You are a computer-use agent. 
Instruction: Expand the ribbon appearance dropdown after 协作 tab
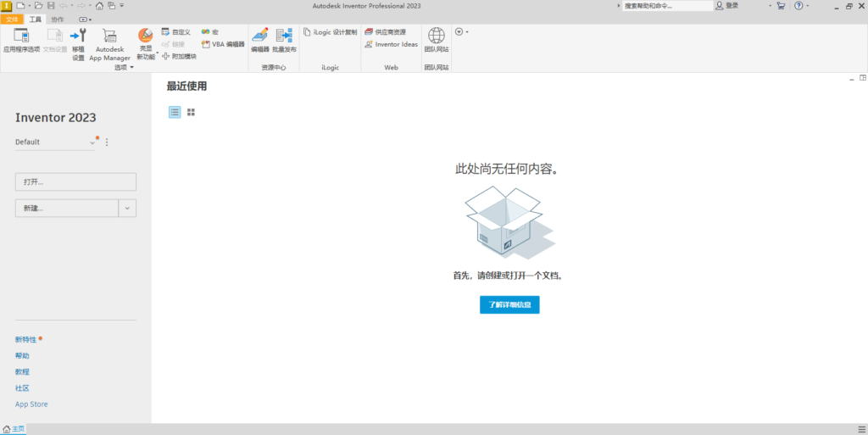[x=85, y=20]
